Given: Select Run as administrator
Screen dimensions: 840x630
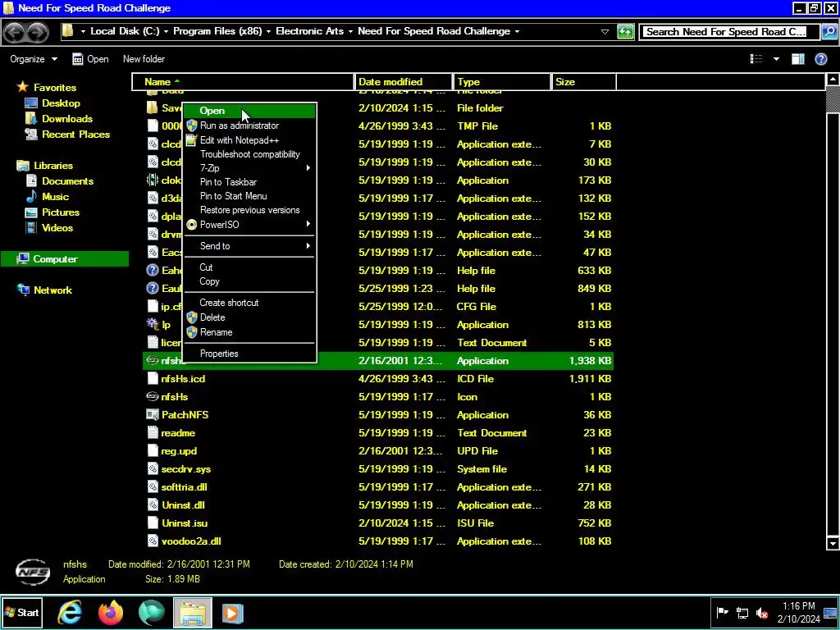Looking at the screenshot, I should click(249, 126).
